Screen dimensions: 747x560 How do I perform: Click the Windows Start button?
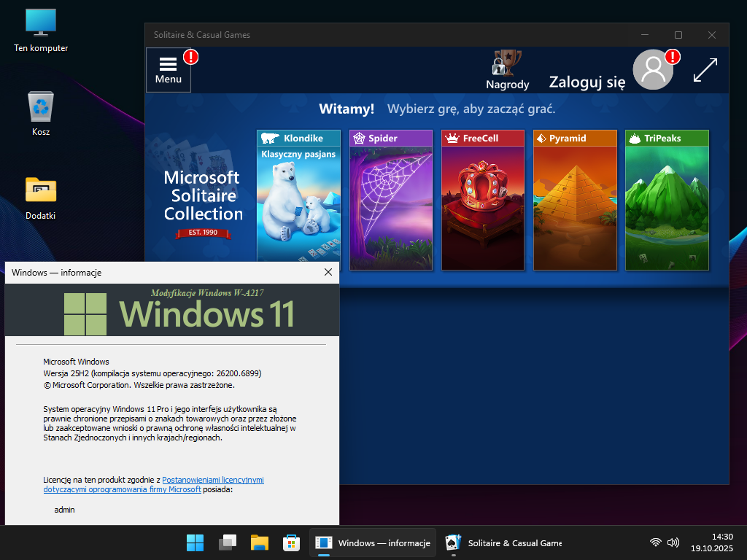click(195, 543)
